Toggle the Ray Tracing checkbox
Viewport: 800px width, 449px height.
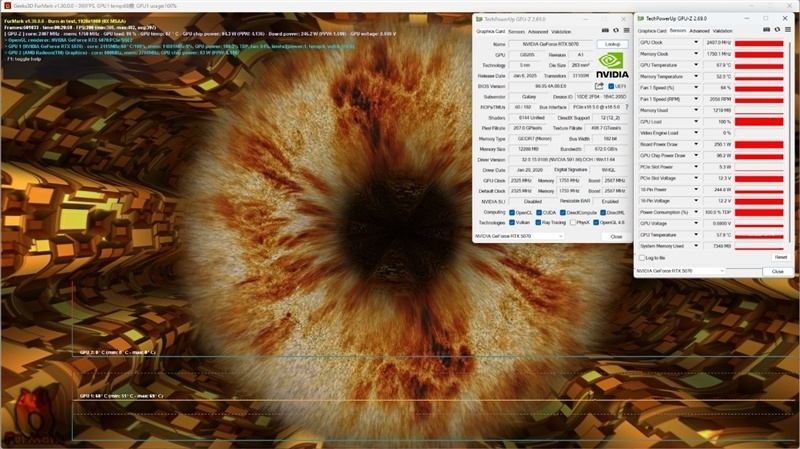pos(538,222)
